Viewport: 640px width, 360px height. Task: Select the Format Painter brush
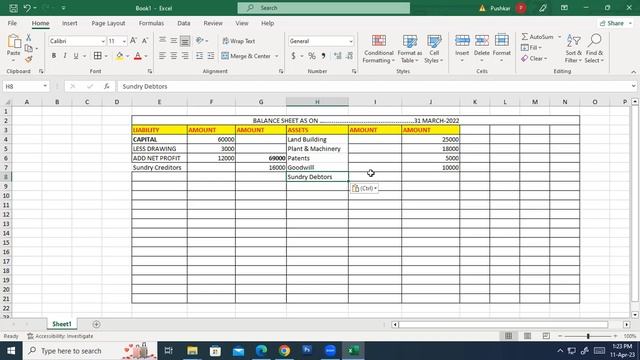pyautogui.click(x=29, y=59)
